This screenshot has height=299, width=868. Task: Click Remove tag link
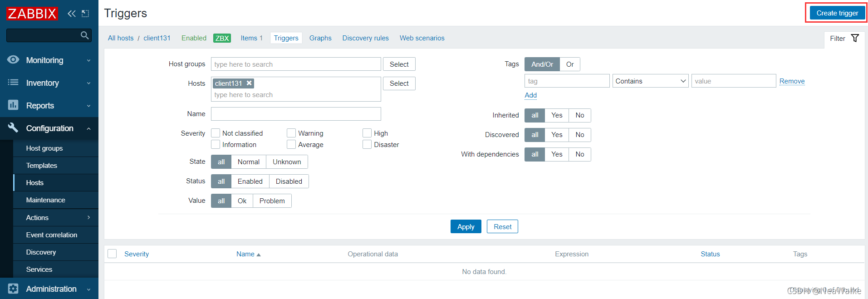point(792,81)
